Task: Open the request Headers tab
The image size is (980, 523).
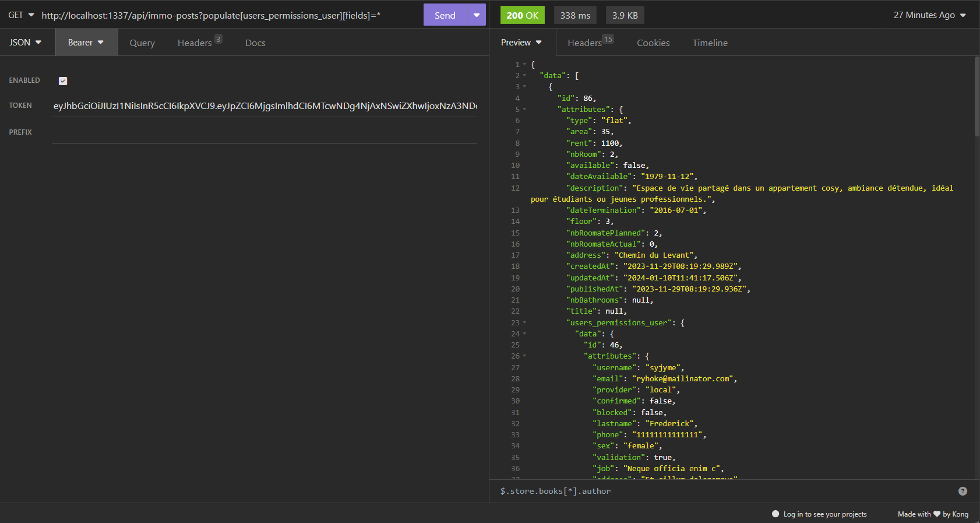Action: pyautogui.click(x=195, y=43)
